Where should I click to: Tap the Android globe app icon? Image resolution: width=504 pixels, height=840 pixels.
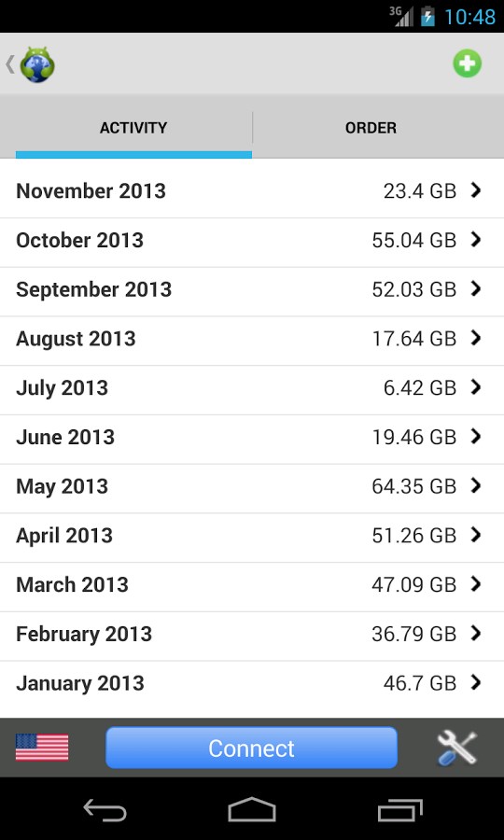tap(37, 64)
